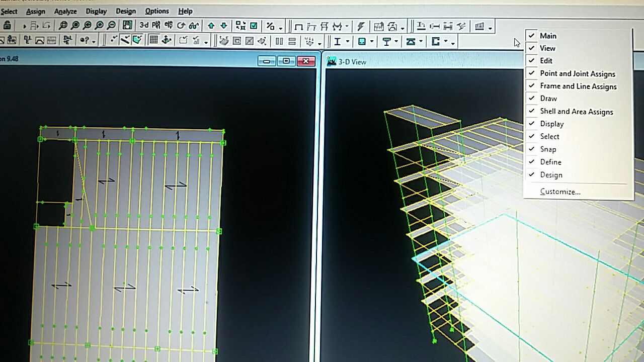Toggle snap to points icon

click(114, 40)
